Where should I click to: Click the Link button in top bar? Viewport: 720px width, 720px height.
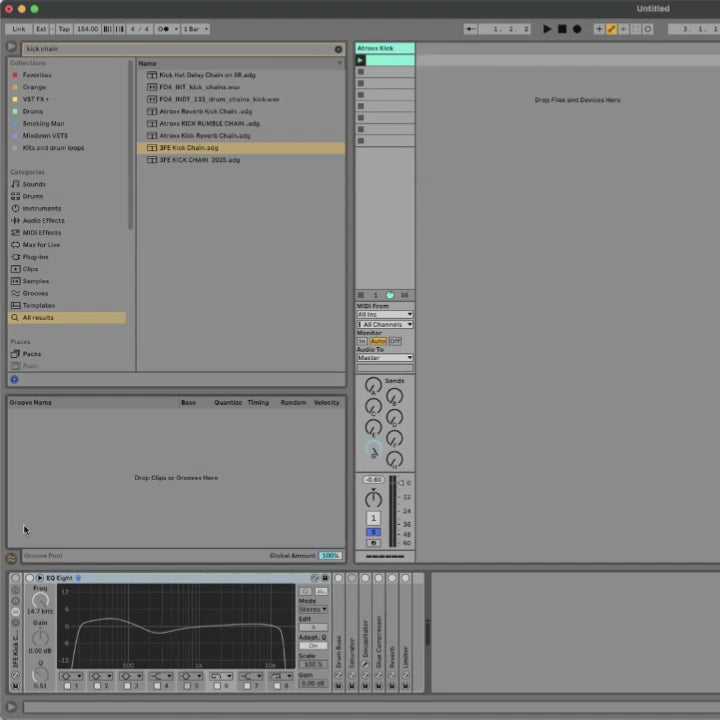[19, 29]
